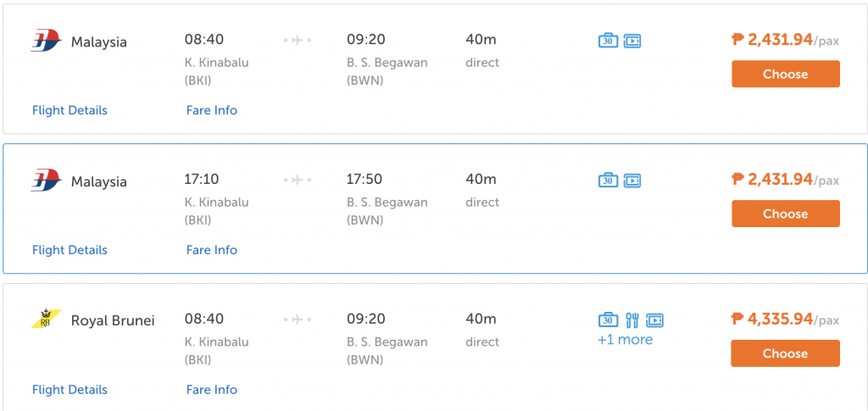Click Royal Brunei airline logo
Image resolution: width=868 pixels, height=411 pixels.
click(46, 319)
